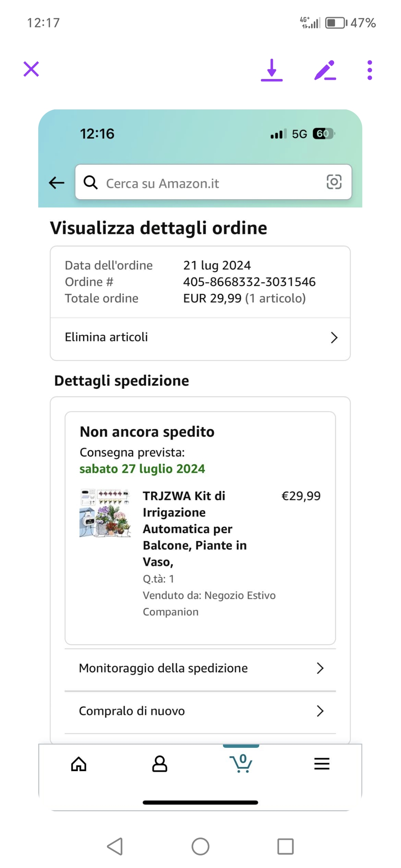
Task: Tap the edit pencil icon
Action: (x=325, y=70)
